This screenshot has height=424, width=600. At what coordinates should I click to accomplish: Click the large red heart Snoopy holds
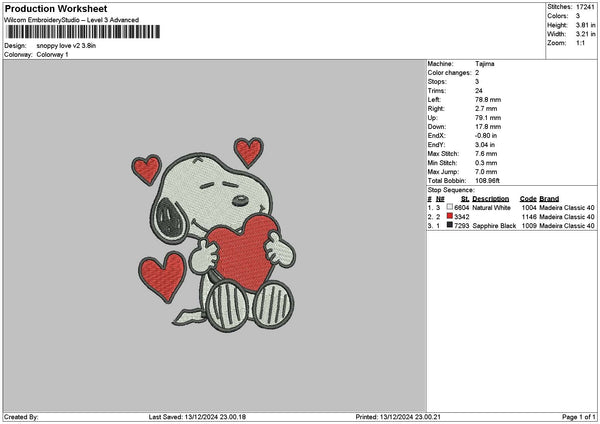[x=243, y=253]
